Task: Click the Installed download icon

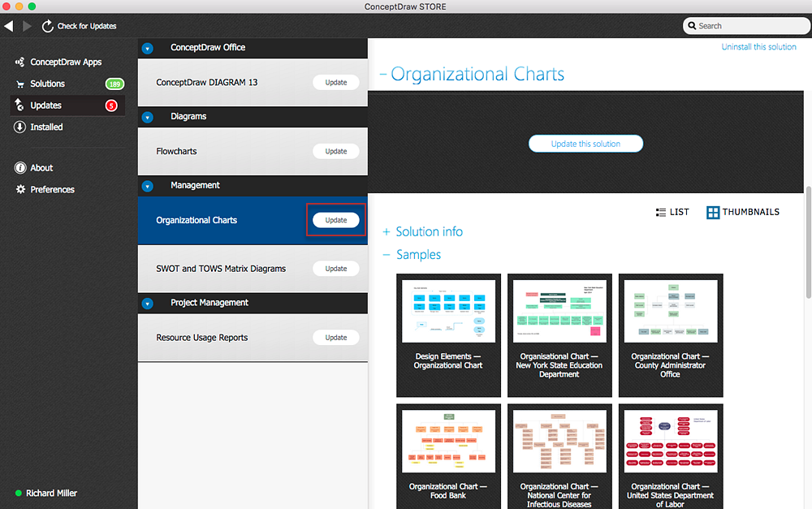Action: pyautogui.click(x=19, y=127)
